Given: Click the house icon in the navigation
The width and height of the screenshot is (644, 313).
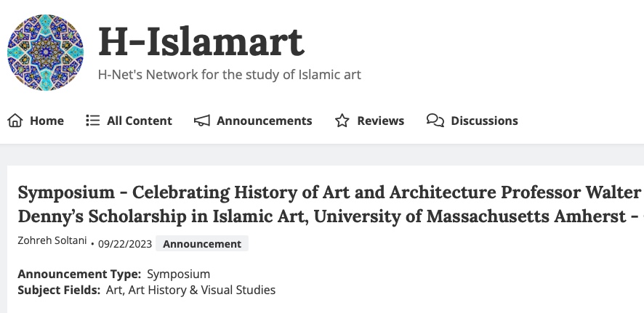Looking at the screenshot, I should point(15,121).
